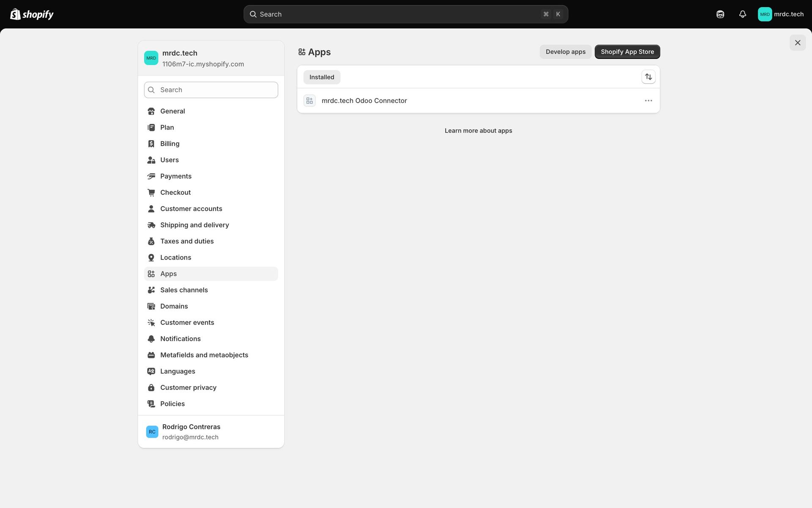Viewport: 812px width, 508px height.
Task: Go to Metafields and metaobjects
Action: tap(211, 355)
